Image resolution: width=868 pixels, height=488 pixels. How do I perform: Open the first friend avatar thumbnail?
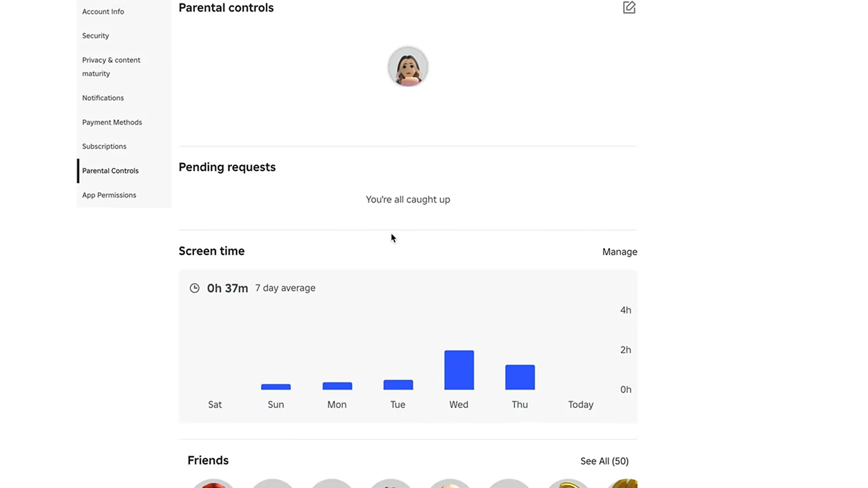tap(214, 484)
